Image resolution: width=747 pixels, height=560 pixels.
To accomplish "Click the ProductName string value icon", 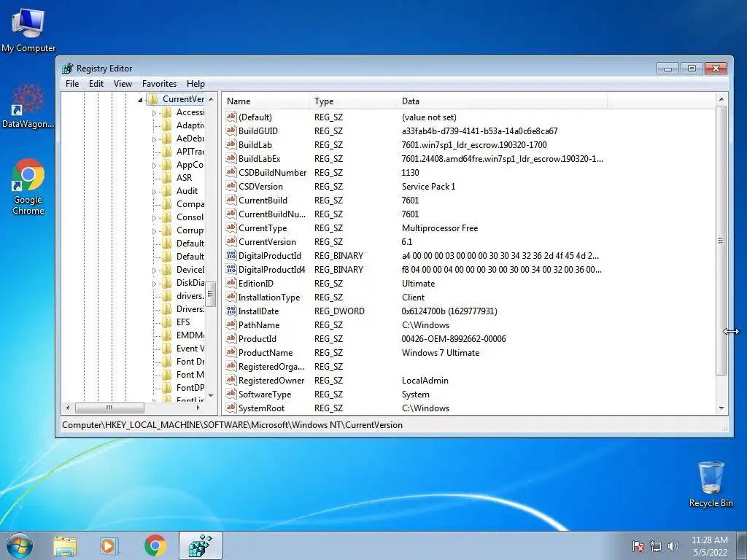I will point(231,352).
